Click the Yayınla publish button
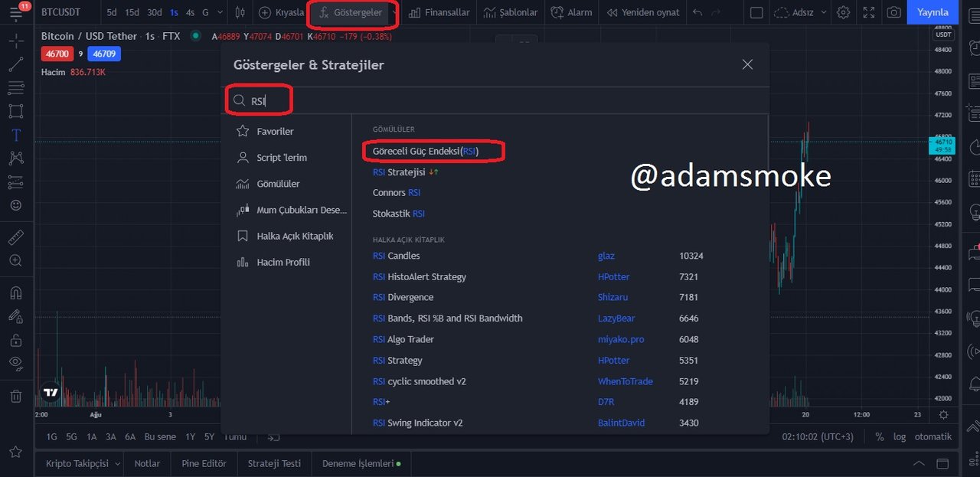The width and height of the screenshot is (980, 477). 932,12
